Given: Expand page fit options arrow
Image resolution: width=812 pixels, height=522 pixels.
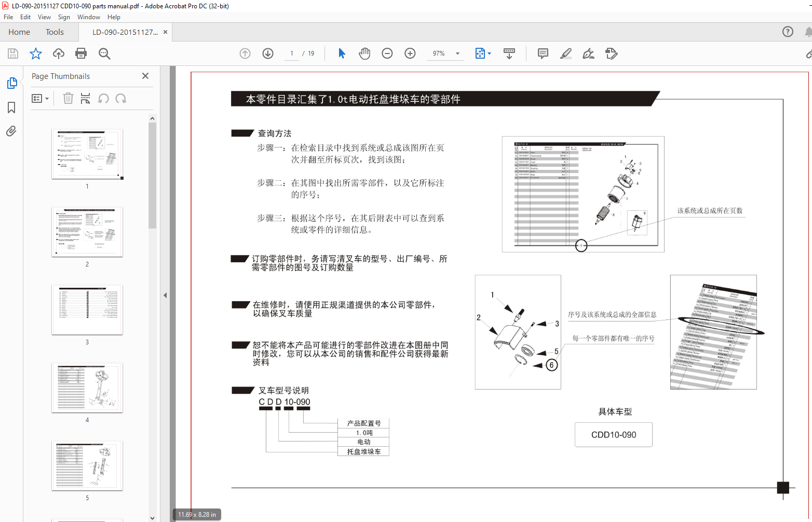Looking at the screenshot, I should [x=490, y=53].
